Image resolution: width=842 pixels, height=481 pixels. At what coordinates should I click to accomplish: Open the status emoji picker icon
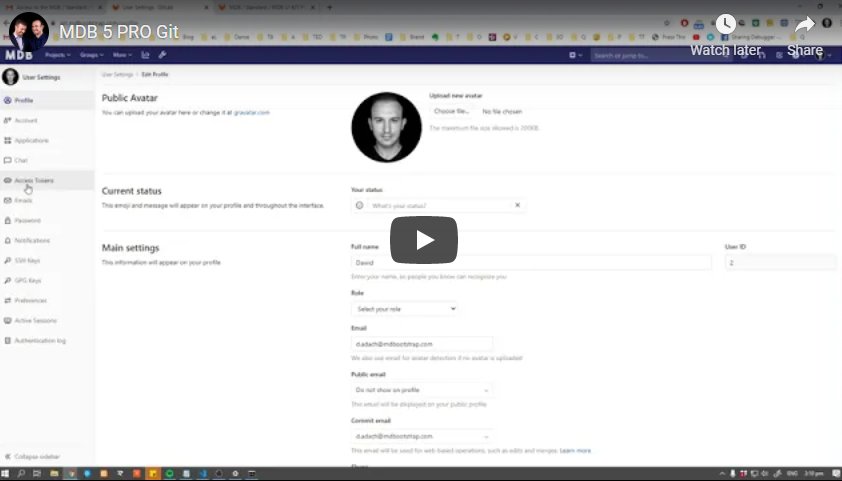coord(359,205)
